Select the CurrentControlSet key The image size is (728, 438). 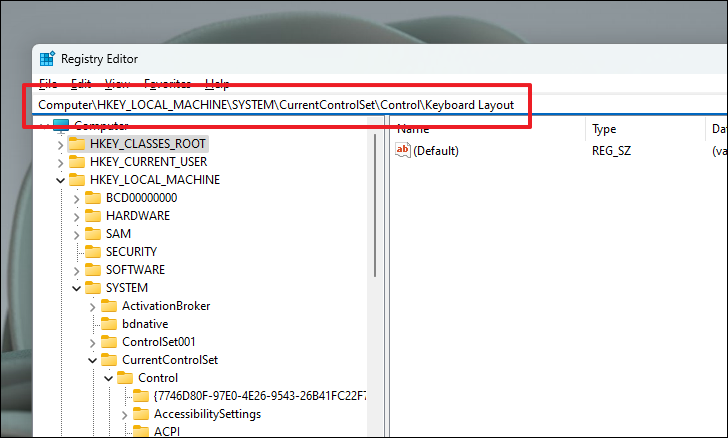170,360
